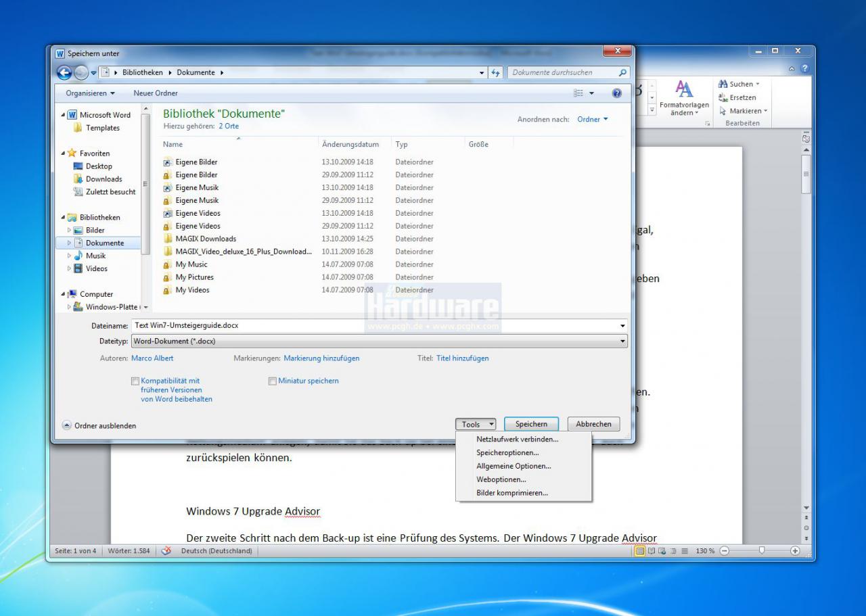The height and width of the screenshot is (616, 866).
Task: Open the styles gallery dialog launcher in Word
Action: coord(708,124)
